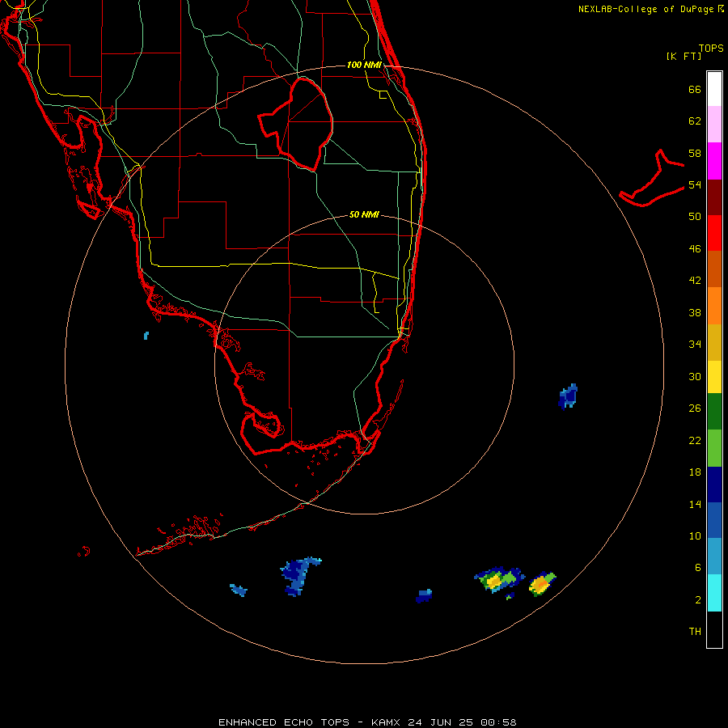Viewport: 728px width, 728px height.
Task: Click the "50" legend value
Action: (x=695, y=217)
